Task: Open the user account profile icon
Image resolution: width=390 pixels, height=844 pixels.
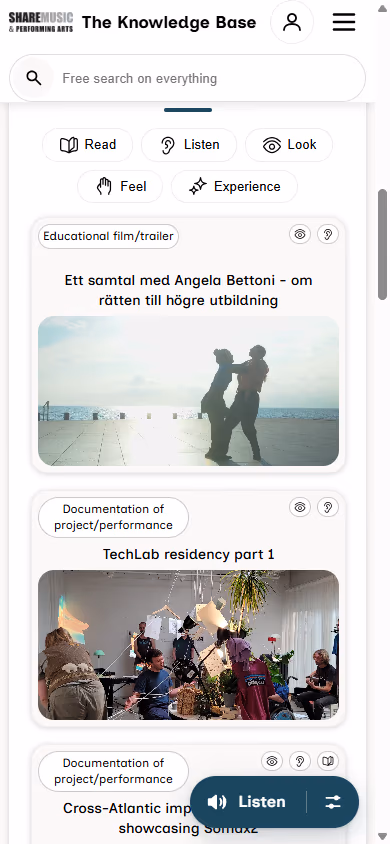Action: 292,22
